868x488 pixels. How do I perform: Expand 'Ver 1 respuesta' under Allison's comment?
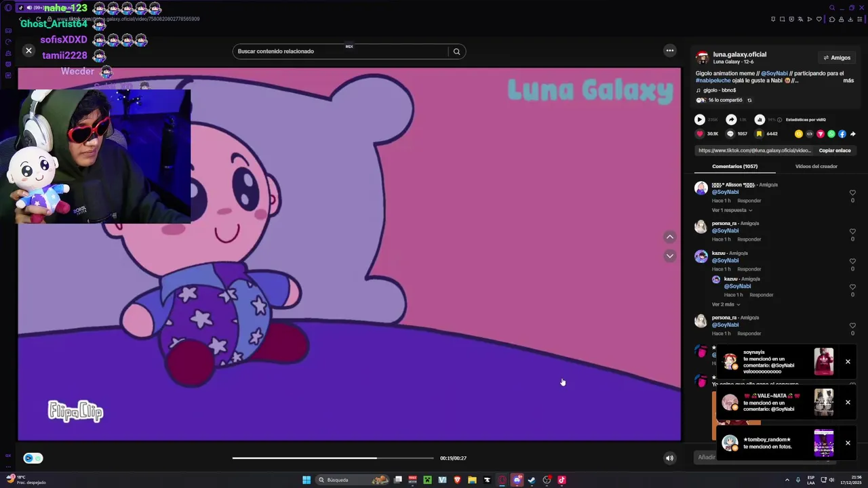732,210
